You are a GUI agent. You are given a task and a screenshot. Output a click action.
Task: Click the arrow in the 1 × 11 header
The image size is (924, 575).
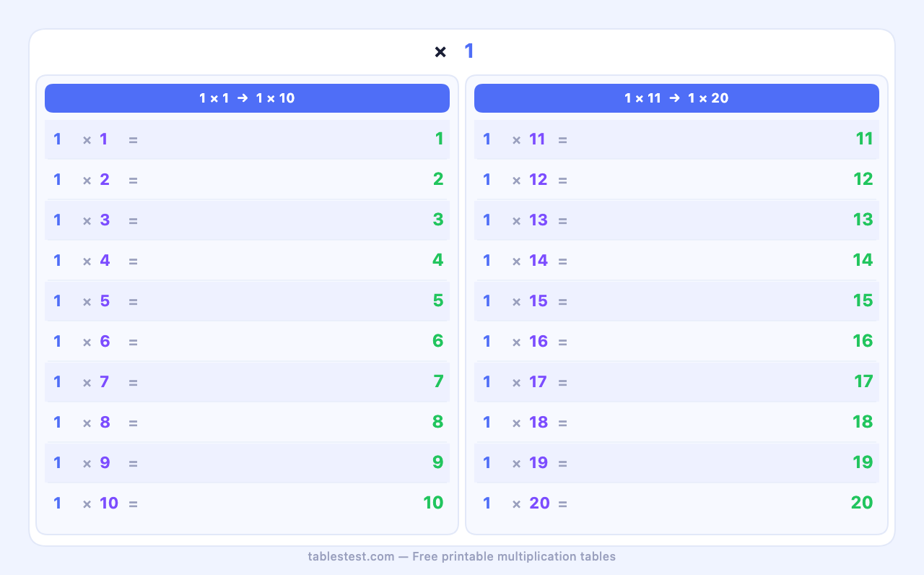pyautogui.click(x=674, y=98)
